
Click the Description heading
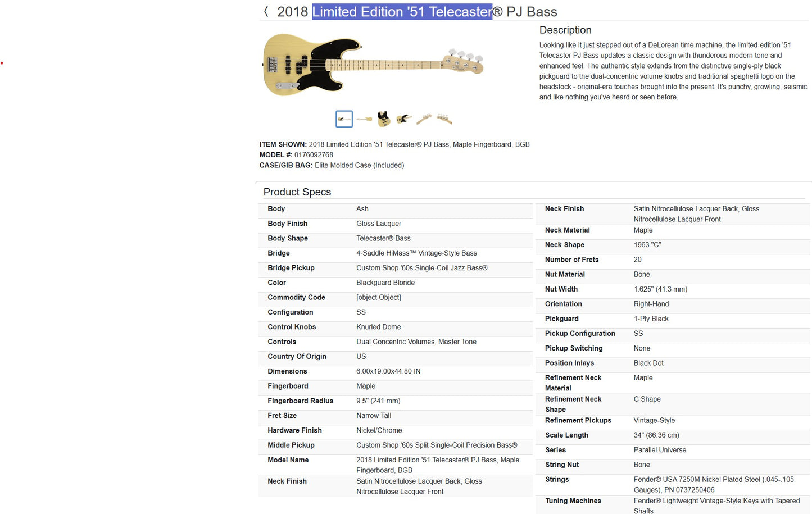click(x=565, y=30)
